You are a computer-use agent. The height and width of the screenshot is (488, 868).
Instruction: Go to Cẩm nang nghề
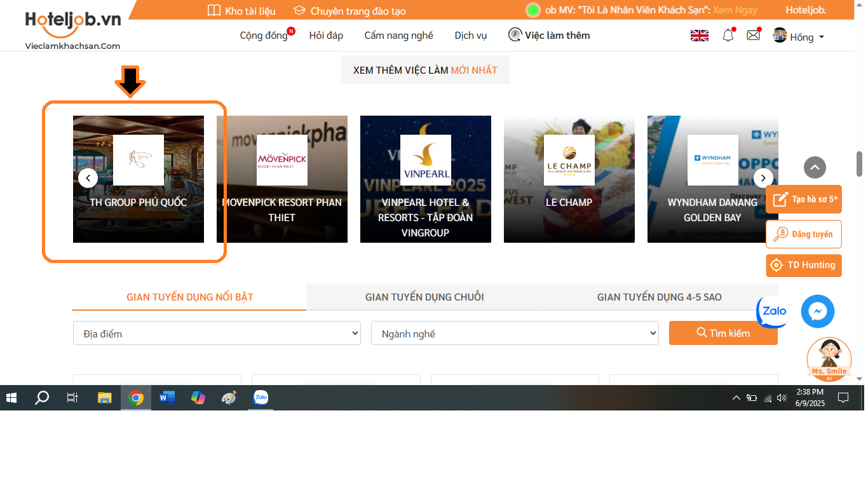point(398,36)
